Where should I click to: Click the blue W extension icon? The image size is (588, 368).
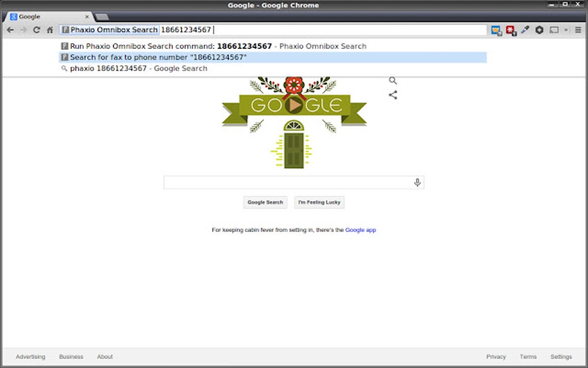pyautogui.click(x=496, y=29)
